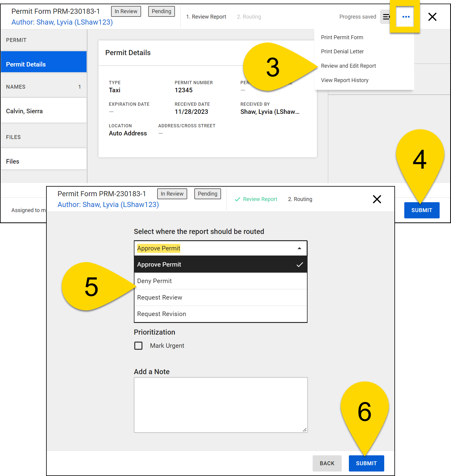Select Print Denial Letter from menu
Image resolution: width=451 pixels, height=476 pixels.
coord(342,52)
